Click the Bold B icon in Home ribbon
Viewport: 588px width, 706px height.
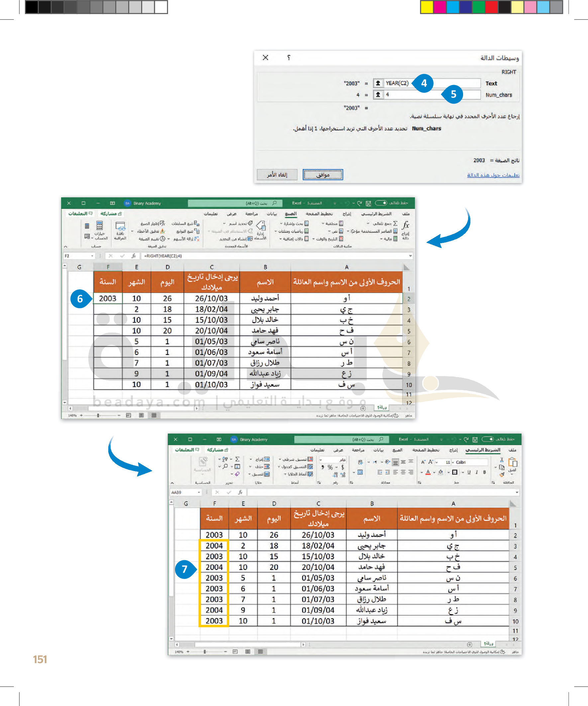click(484, 472)
